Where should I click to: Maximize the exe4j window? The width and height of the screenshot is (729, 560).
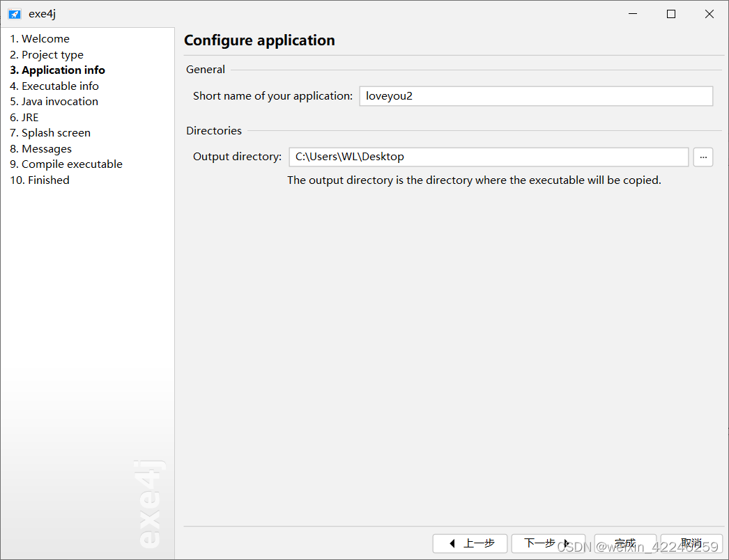671,14
